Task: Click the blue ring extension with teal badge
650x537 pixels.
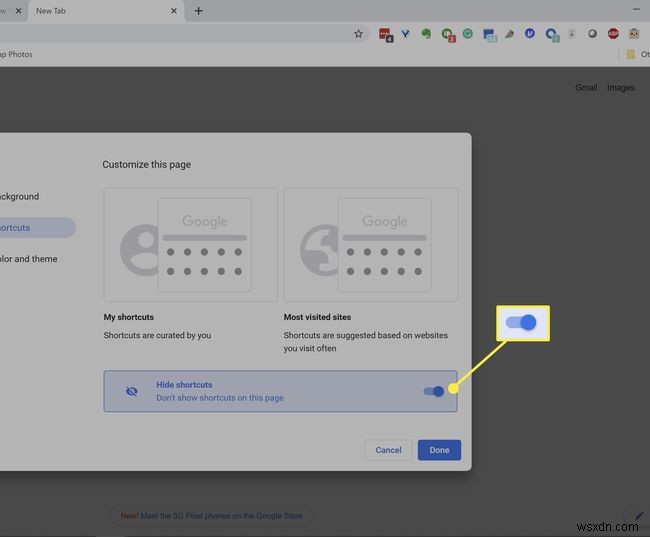Action: [x=552, y=35]
